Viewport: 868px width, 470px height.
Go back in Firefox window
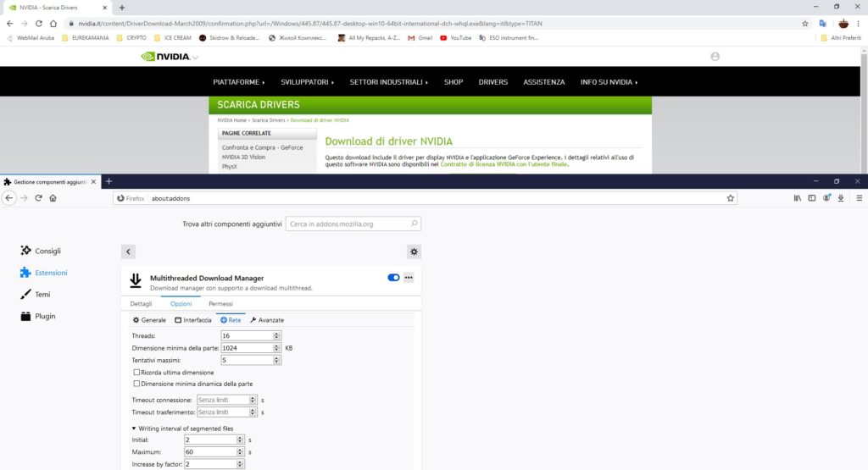[8, 198]
